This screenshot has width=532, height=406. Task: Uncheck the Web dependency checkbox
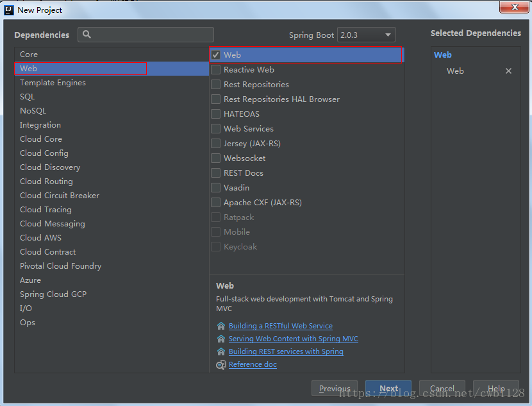tap(216, 55)
